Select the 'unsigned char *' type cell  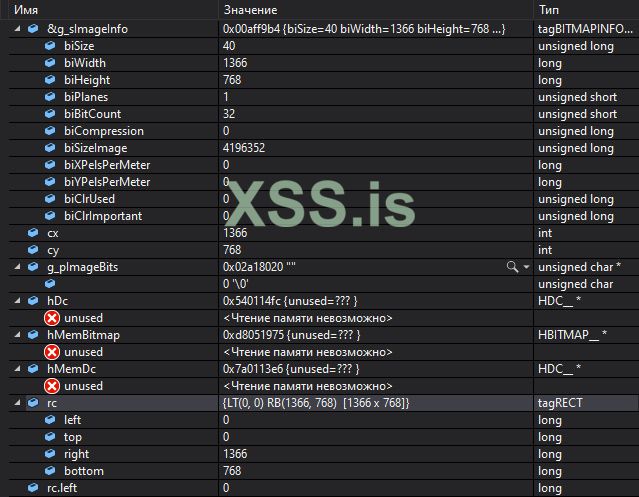580,267
